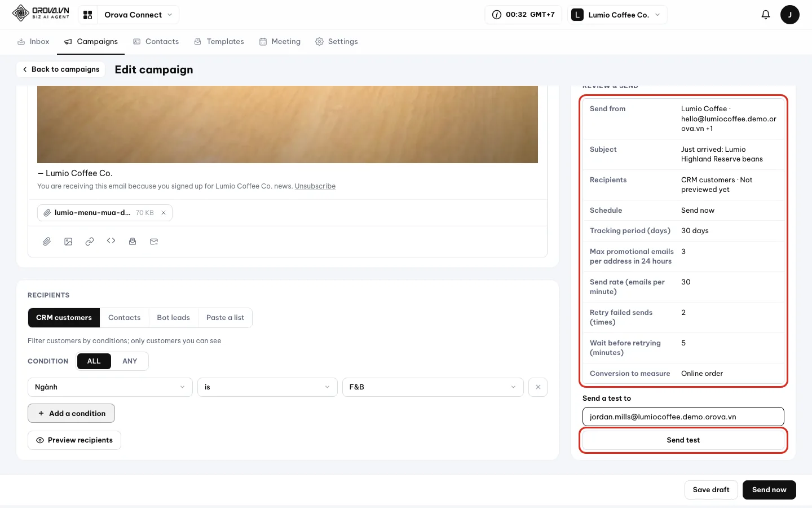Click the insert image icon in editor toolbar
This screenshot has height=508, width=812.
tap(68, 242)
